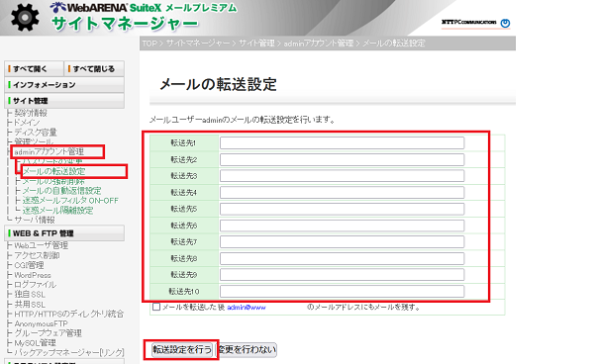Viewport: 594px width, 364px height.
Task: Click the NTTPC Communications logo
Action: click(468, 23)
